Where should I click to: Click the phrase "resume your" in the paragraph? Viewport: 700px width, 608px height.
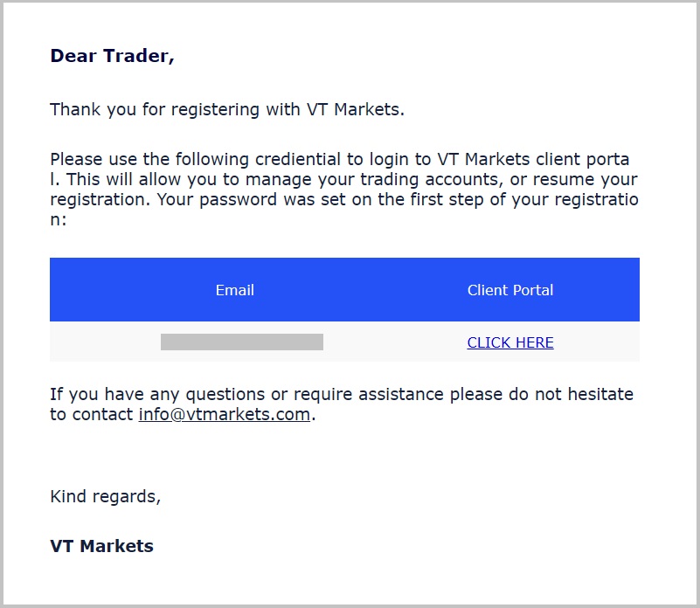pyautogui.click(x=589, y=180)
